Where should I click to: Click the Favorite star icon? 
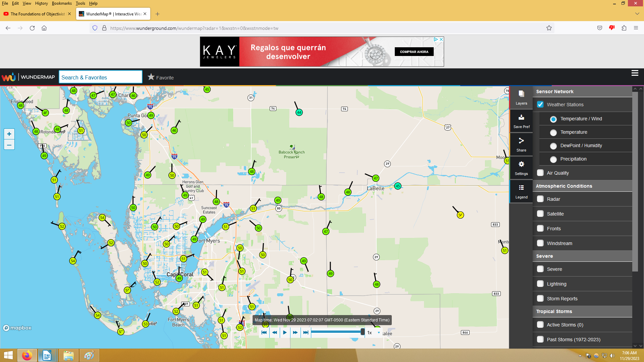pyautogui.click(x=151, y=77)
